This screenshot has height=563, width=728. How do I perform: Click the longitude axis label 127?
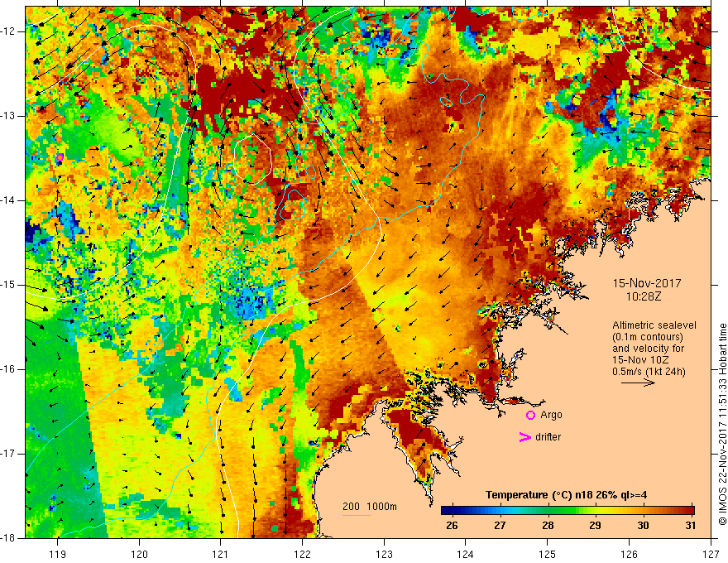click(711, 554)
